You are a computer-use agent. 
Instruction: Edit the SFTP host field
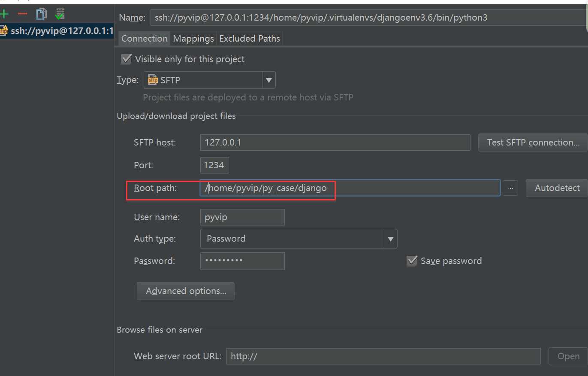pos(335,143)
